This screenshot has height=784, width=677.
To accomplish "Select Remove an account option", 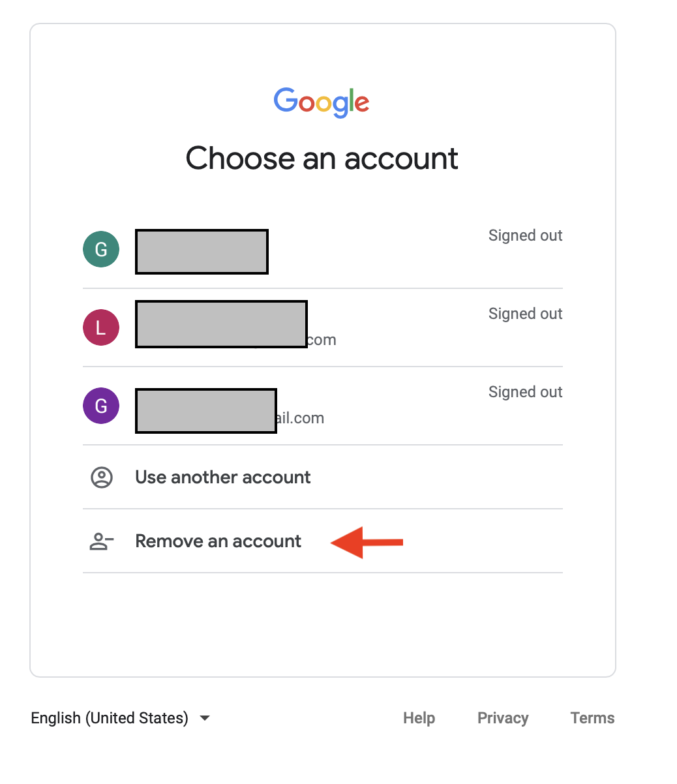I will tap(322, 541).
